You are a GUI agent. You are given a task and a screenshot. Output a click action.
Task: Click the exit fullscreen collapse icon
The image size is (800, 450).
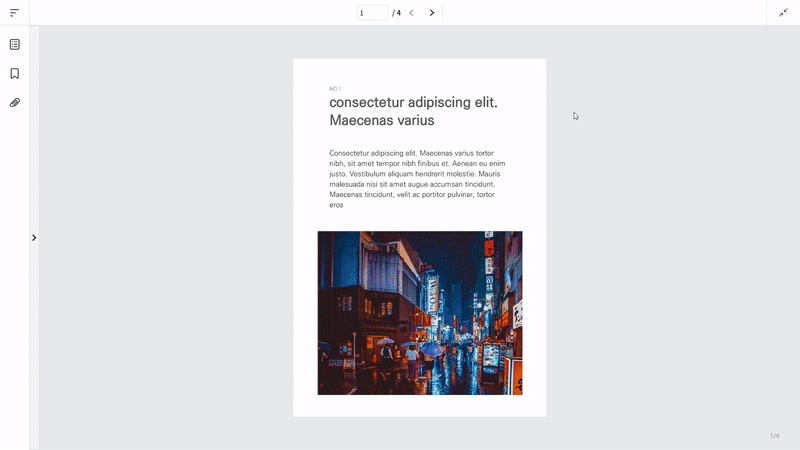click(x=784, y=13)
